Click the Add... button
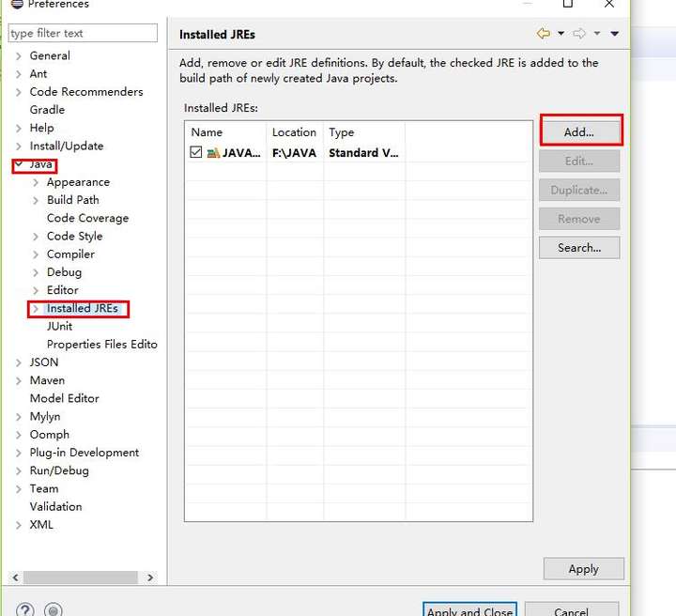The width and height of the screenshot is (676, 616). (x=579, y=131)
